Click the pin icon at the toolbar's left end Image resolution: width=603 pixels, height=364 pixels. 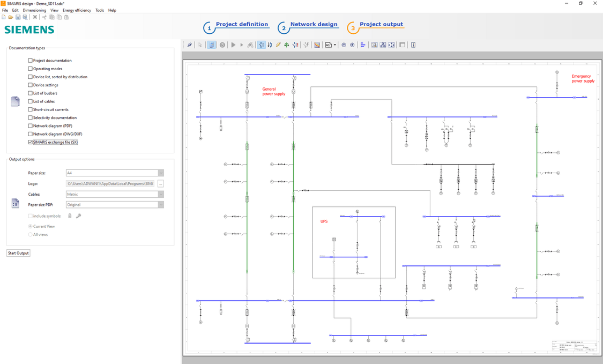click(x=189, y=44)
